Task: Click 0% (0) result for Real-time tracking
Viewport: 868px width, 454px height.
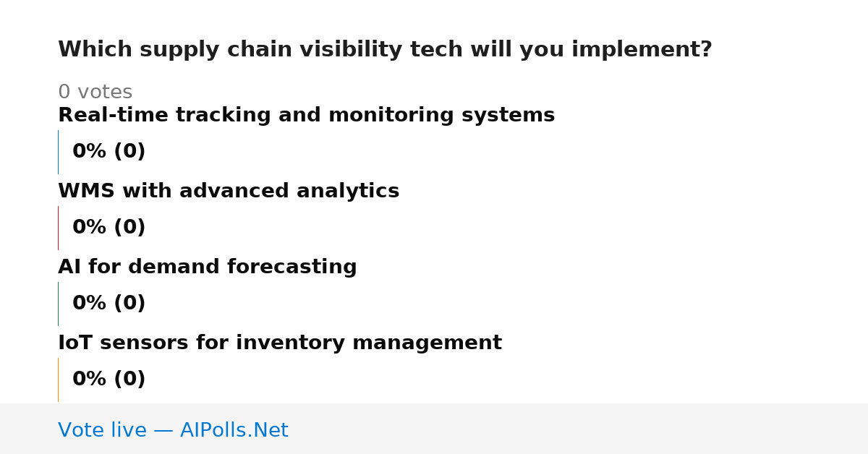Action: (109, 152)
